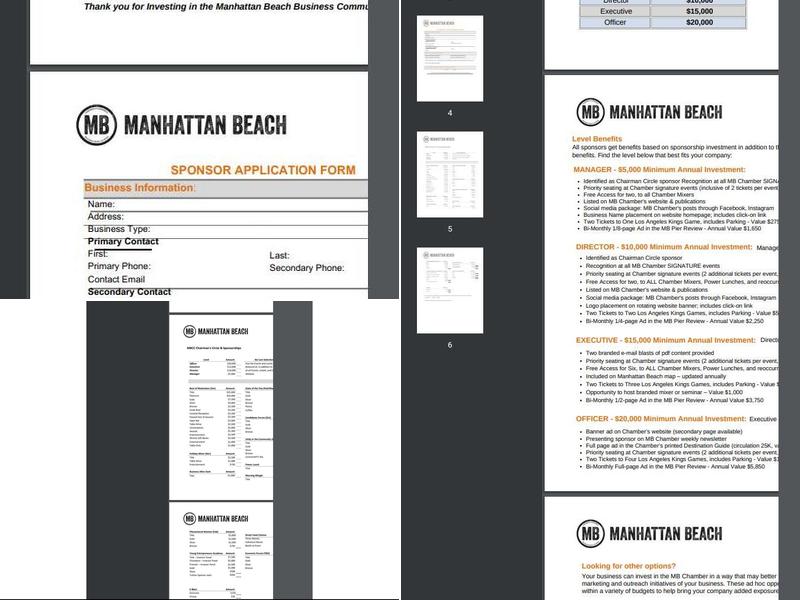Click the 'Sponsor Application Form' heading
800x600 pixels.
pos(262,171)
